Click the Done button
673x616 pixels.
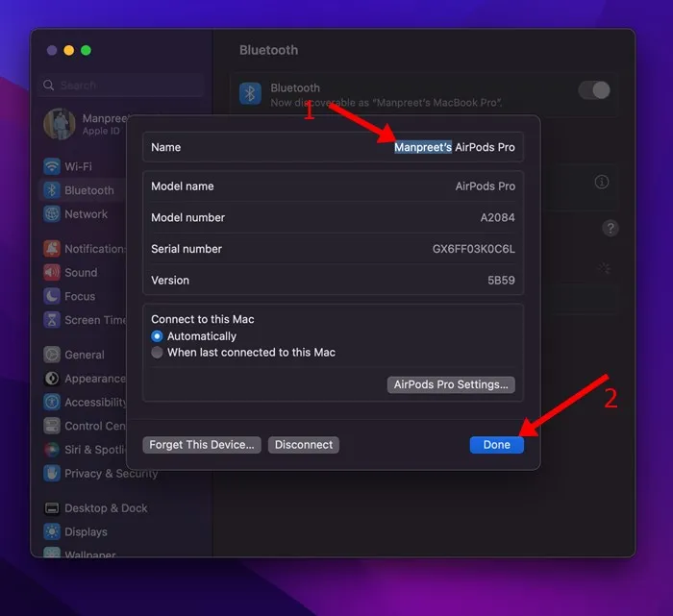[x=497, y=445]
